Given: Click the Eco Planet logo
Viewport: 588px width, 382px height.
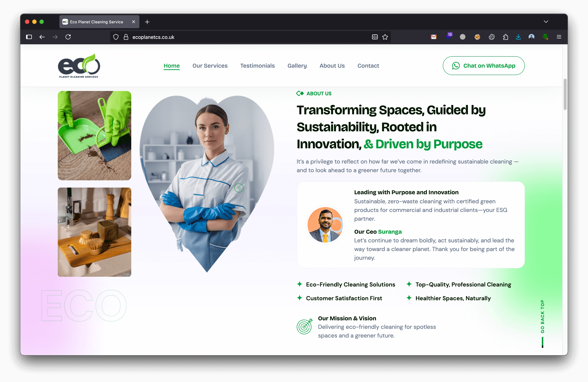Looking at the screenshot, I should point(79,66).
